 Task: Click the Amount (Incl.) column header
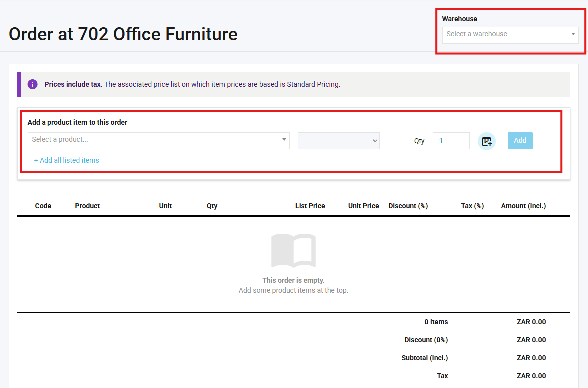pos(523,206)
